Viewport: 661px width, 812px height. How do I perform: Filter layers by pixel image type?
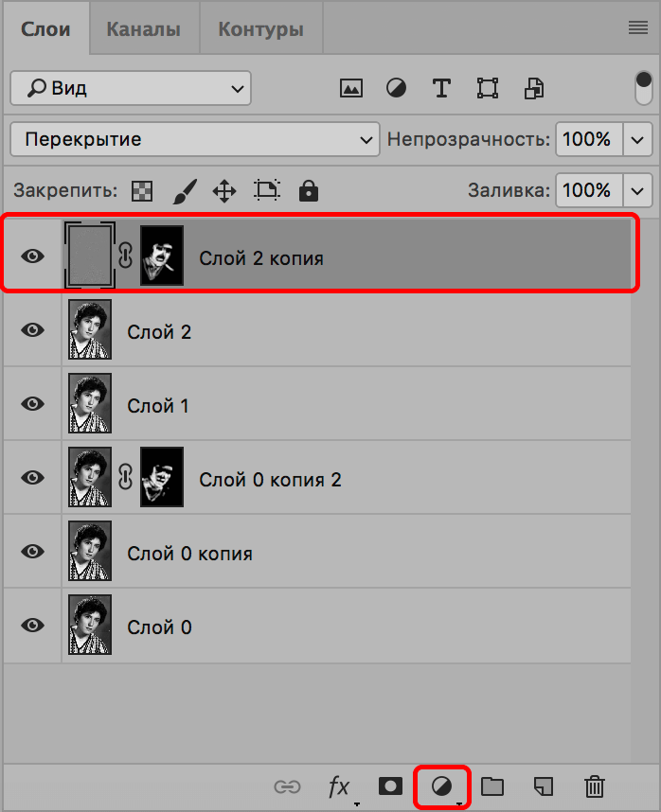click(351, 89)
